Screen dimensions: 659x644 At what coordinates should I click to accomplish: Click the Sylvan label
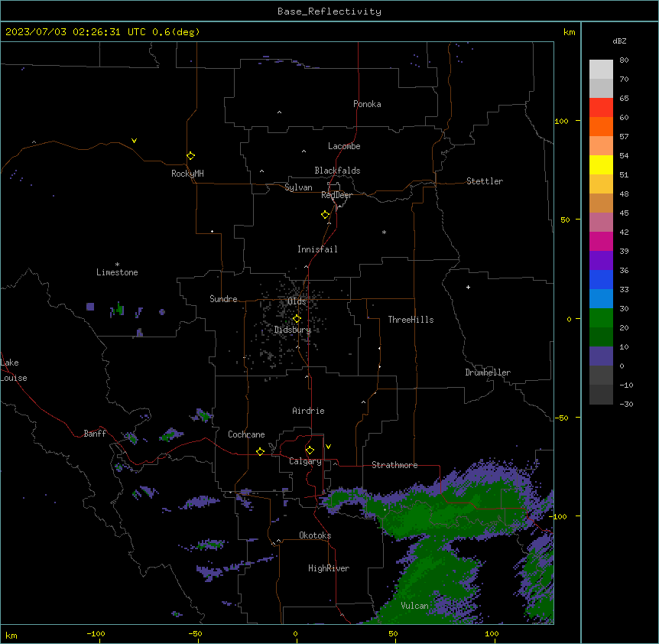298,187
